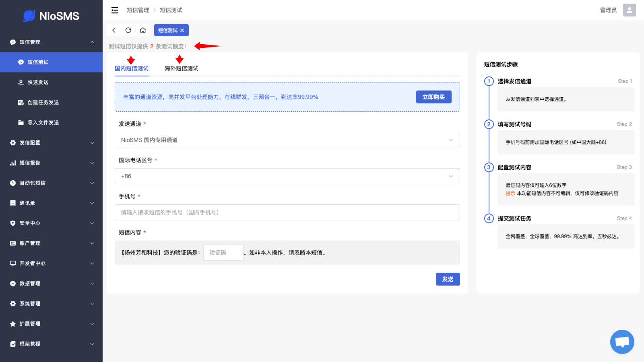Click the 扩展管理 star icon
This screenshot has height=362, width=644.
tap(13, 324)
